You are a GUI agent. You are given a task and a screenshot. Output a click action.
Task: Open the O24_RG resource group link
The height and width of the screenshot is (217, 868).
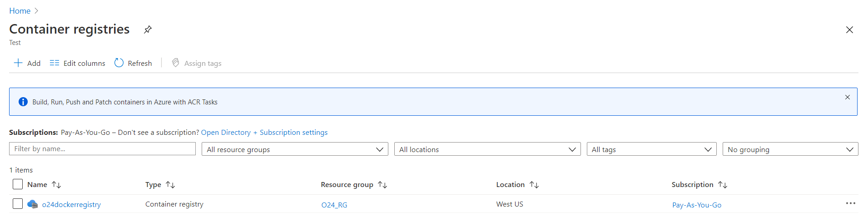click(x=334, y=205)
